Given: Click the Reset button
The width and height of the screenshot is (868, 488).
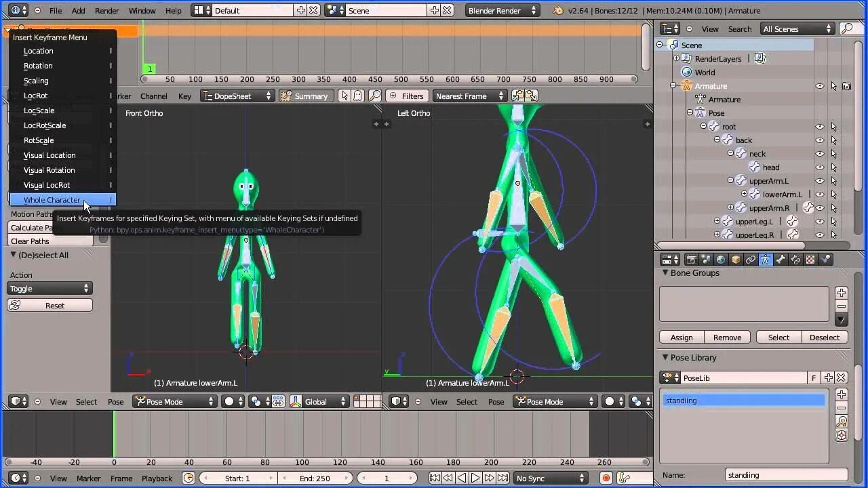Looking at the screenshot, I should point(50,306).
